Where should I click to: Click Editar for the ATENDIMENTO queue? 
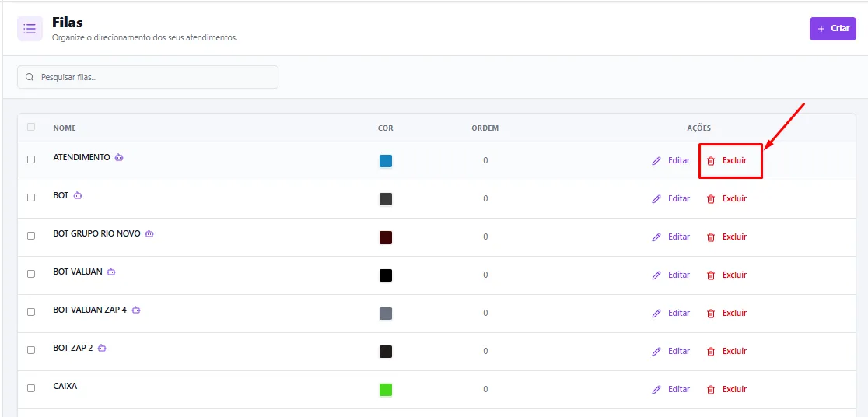671,160
